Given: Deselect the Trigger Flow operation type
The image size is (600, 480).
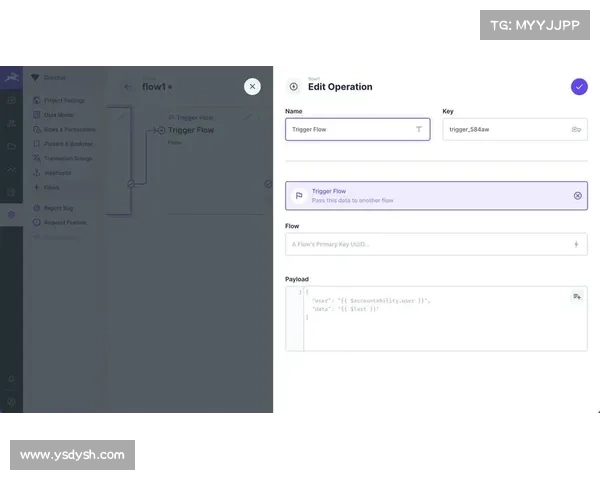Looking at the screenshot, I should [x=577, y=195].
